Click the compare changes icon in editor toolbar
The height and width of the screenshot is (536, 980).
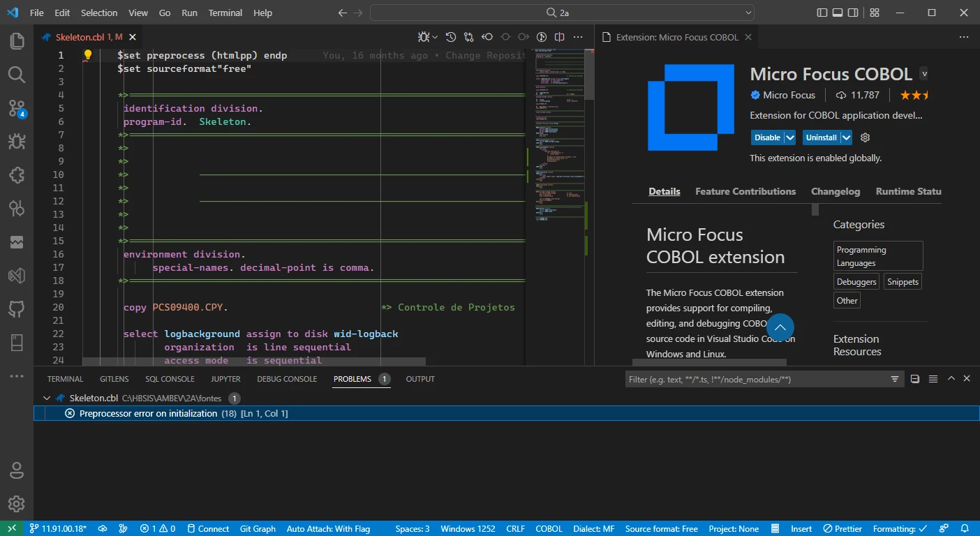[x=469, y=37]
